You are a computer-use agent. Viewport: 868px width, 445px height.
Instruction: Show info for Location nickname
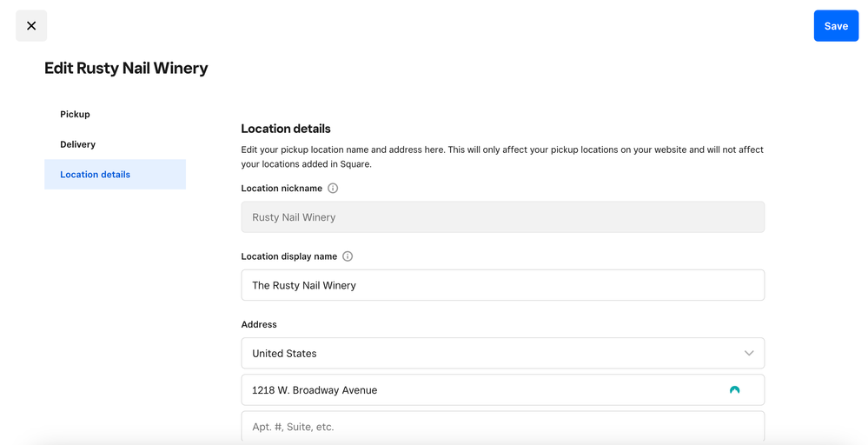coord(333,189)
